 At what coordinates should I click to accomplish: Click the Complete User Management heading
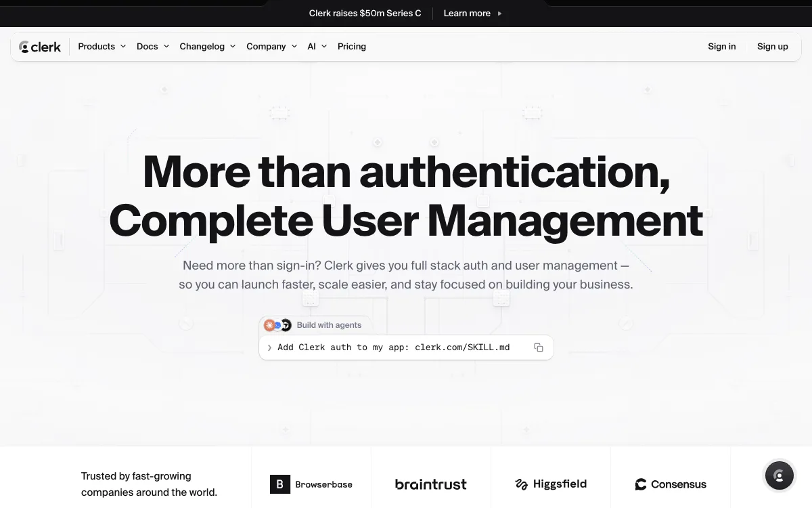(x=406, y=221)
